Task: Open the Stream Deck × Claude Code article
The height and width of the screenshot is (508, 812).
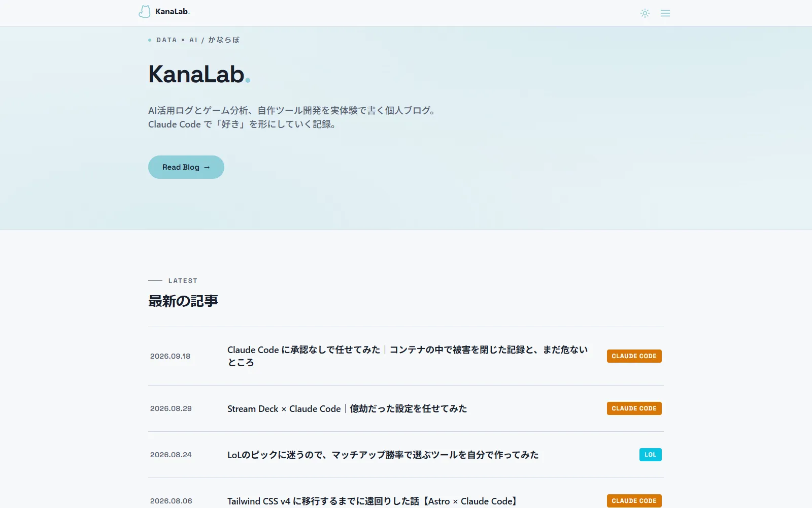Action: pos(347,409)
